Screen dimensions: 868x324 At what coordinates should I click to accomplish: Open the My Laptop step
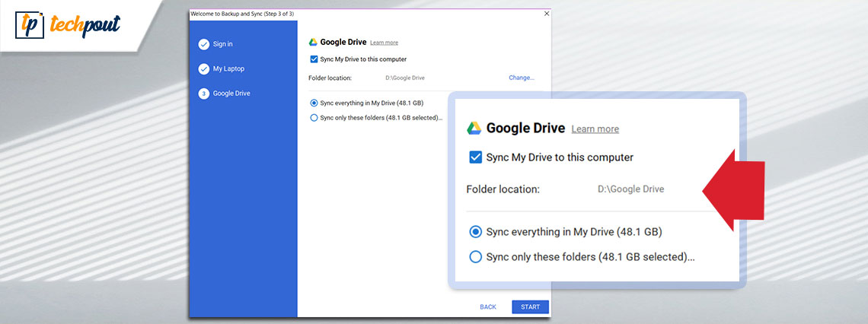point(228,69)
